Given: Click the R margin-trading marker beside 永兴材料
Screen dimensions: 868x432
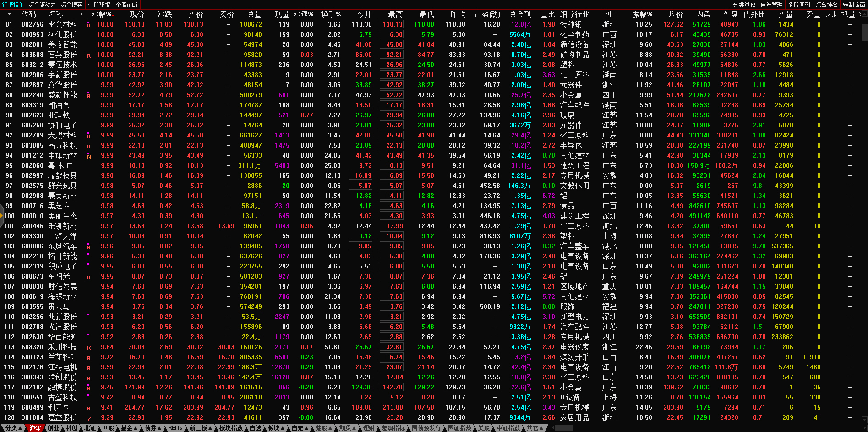Looking at the screenshot, I should (89, 25).
